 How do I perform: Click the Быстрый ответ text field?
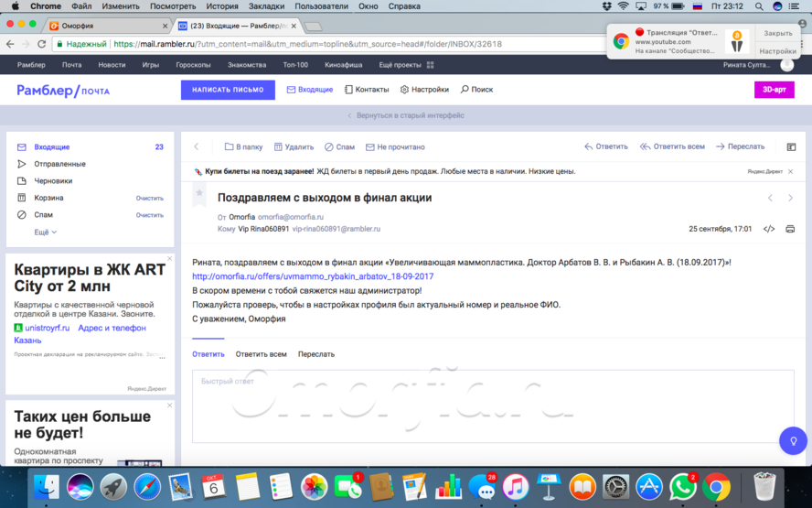493,406
